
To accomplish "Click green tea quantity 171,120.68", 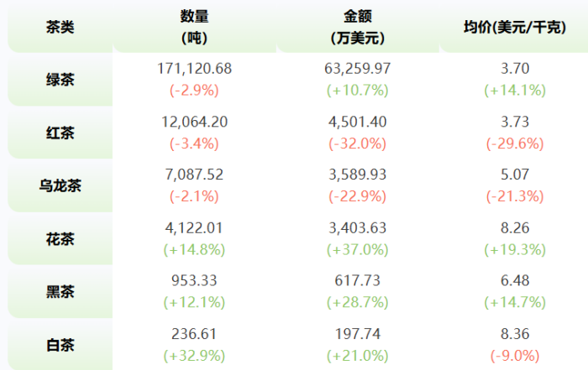I will click(x=194, y=69).
